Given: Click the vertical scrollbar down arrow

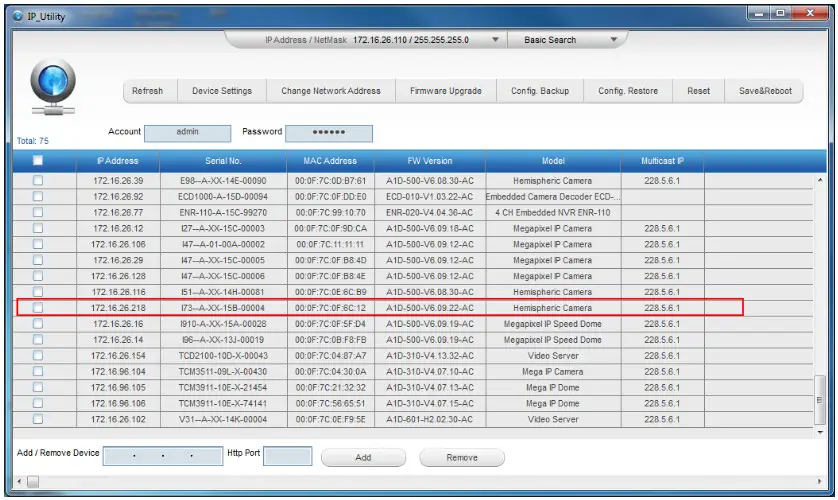Looking at the screenshot, I should [820, 432].
